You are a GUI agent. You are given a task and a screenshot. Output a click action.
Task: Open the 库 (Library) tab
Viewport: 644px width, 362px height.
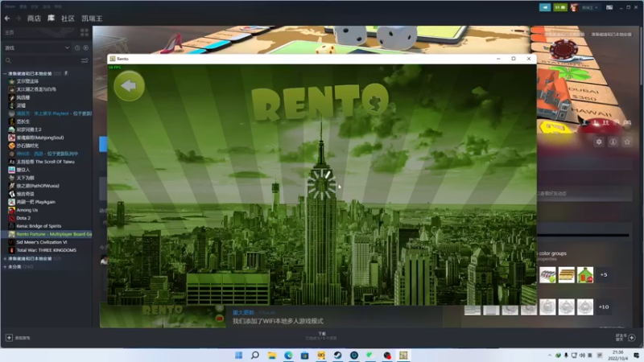coord(51,19)
